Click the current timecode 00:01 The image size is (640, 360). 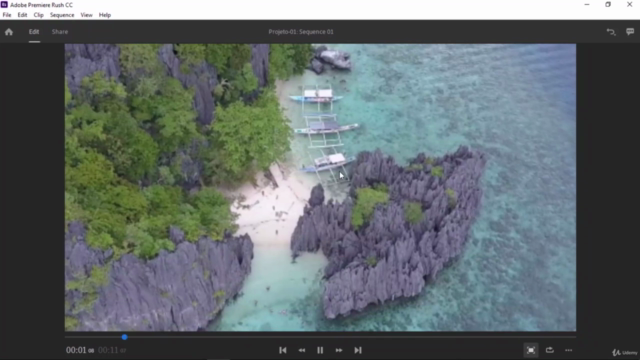click(x=80, y=350)
